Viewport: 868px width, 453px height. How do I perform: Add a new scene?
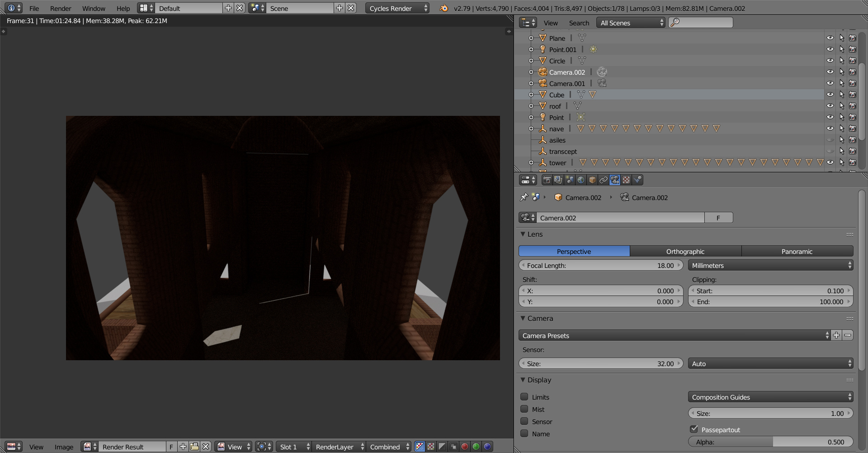339,8
